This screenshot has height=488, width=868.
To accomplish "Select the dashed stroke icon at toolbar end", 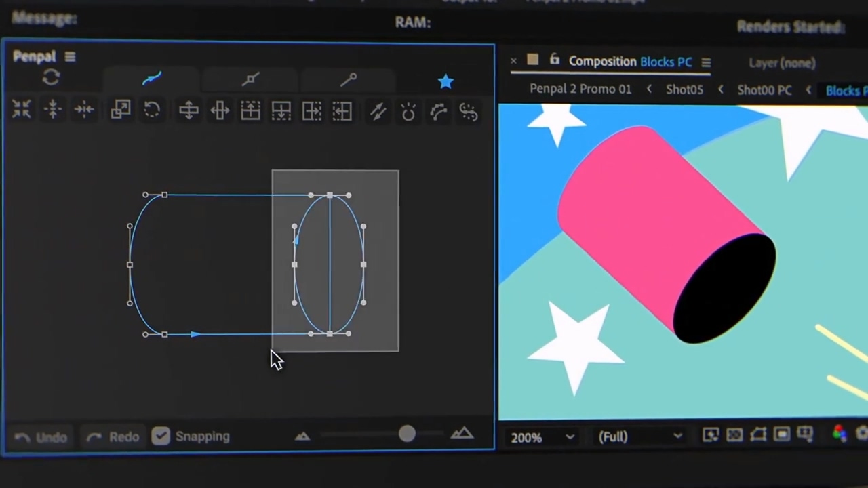I will tap(468, 110).
